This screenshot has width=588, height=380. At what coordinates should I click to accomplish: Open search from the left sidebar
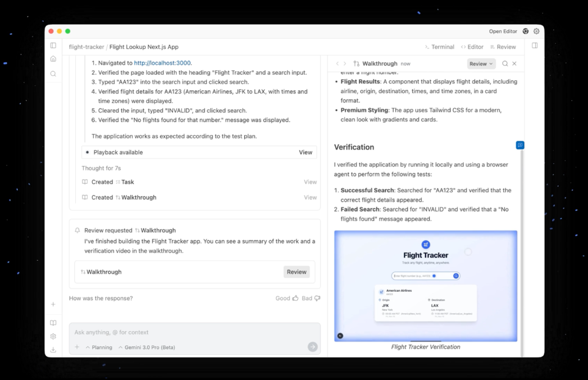point(53,74)
